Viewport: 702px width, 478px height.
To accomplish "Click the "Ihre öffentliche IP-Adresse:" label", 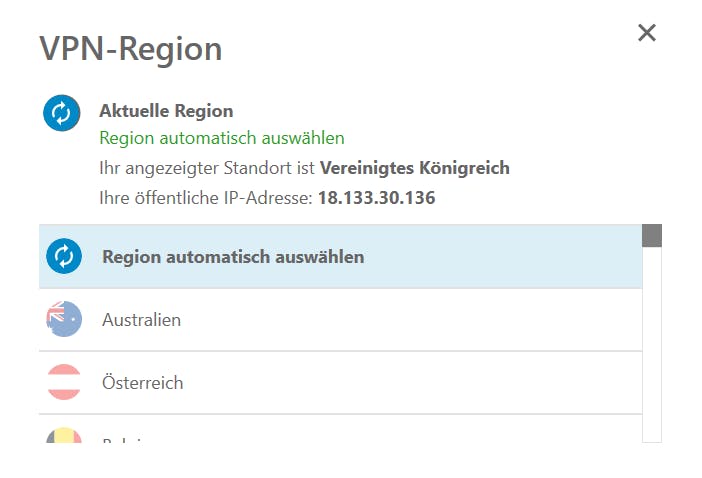I will pyautogui.click(x=206, y=198).
